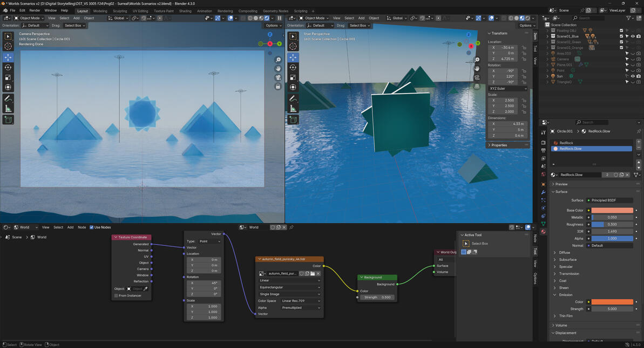Screen dimensions: 644x348
Task: Click the Background Strength value field
Action: (x=377, y=297)
